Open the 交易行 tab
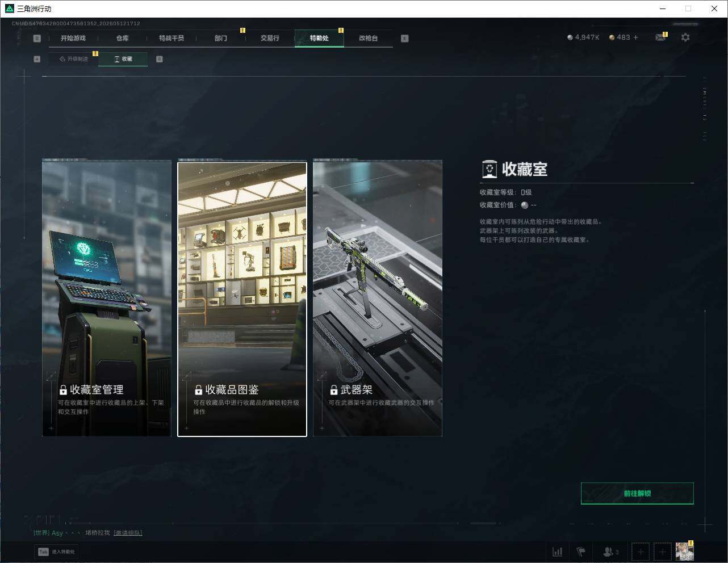 pos(270,38)
